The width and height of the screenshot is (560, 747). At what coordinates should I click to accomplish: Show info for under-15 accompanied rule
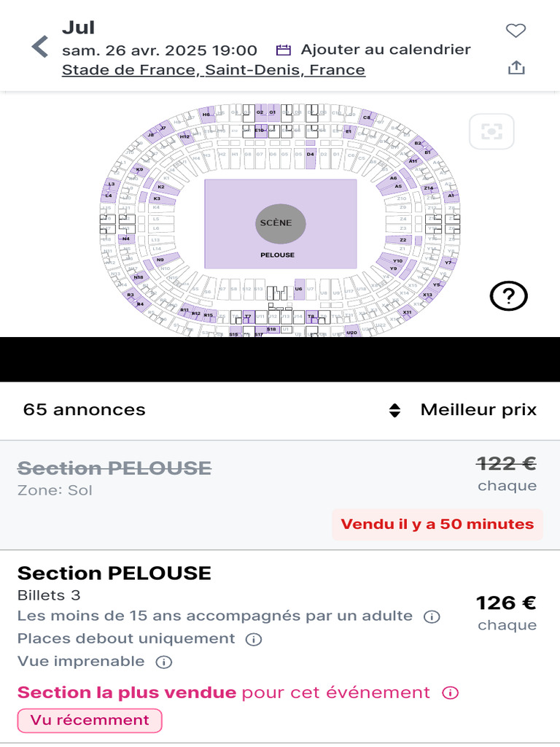point(432,616)
